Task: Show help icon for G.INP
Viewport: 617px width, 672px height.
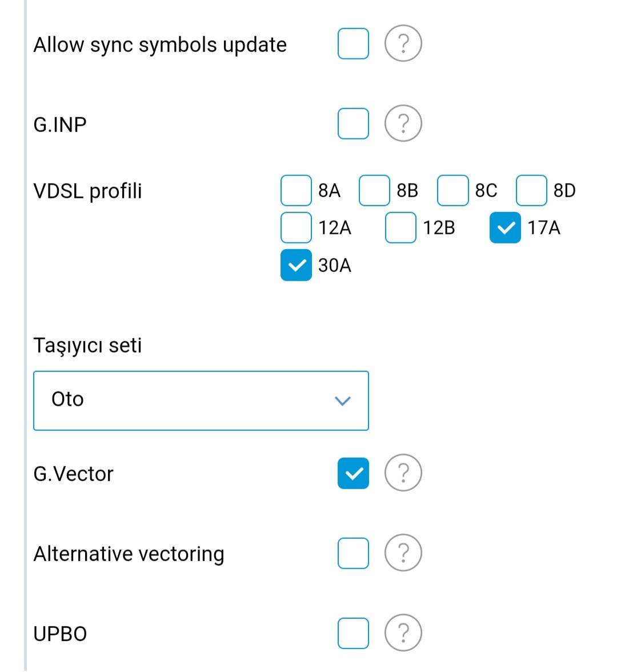Action: coord(403,123)
